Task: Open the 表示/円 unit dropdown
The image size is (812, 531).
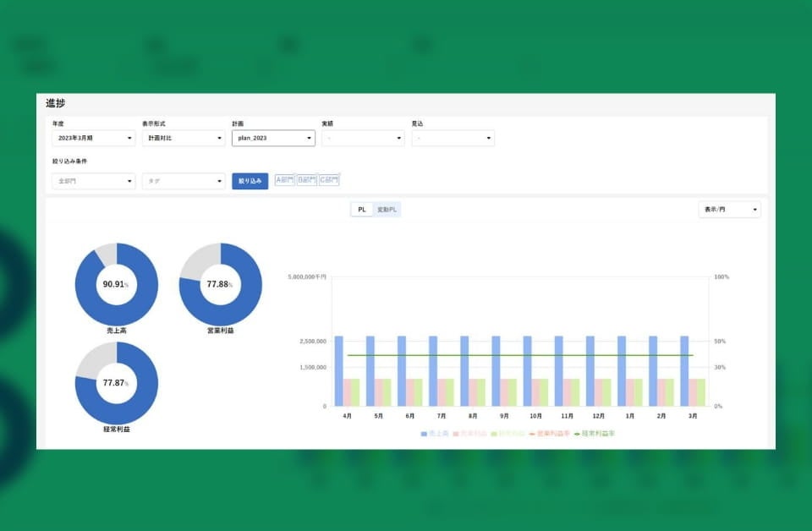Action: (x=730, y=210)
